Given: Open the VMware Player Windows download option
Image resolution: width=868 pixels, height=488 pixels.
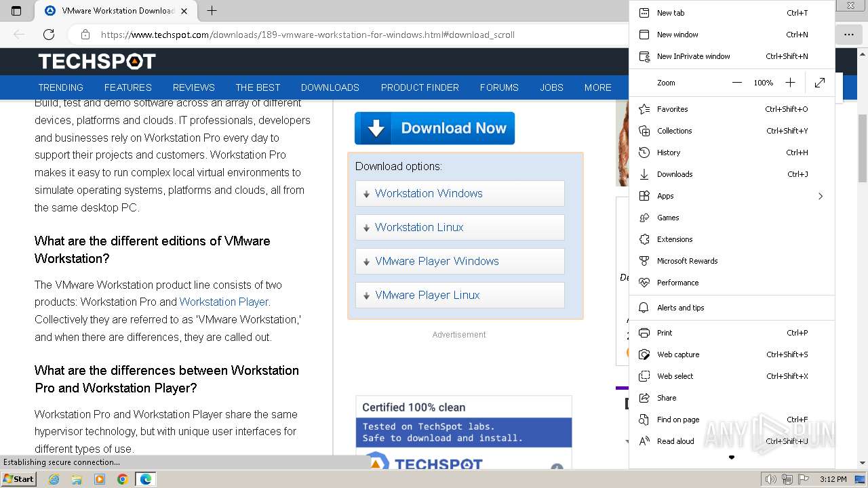Looking at the screenshot, I should coord(460,261).
